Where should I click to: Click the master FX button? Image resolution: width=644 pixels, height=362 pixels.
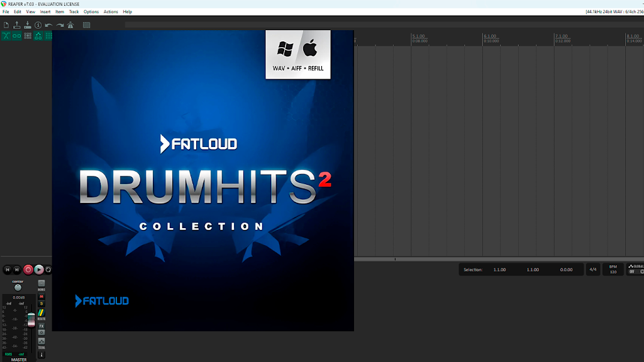click(x=42, y=326)
